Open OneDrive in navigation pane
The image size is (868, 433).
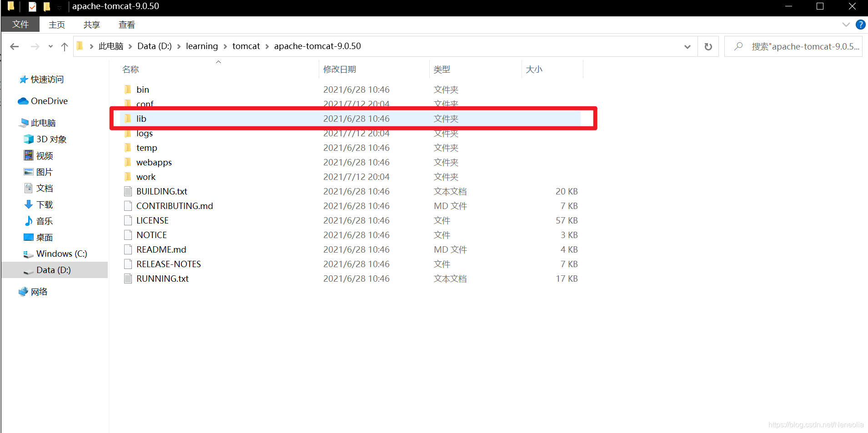[x=49, y=101]
